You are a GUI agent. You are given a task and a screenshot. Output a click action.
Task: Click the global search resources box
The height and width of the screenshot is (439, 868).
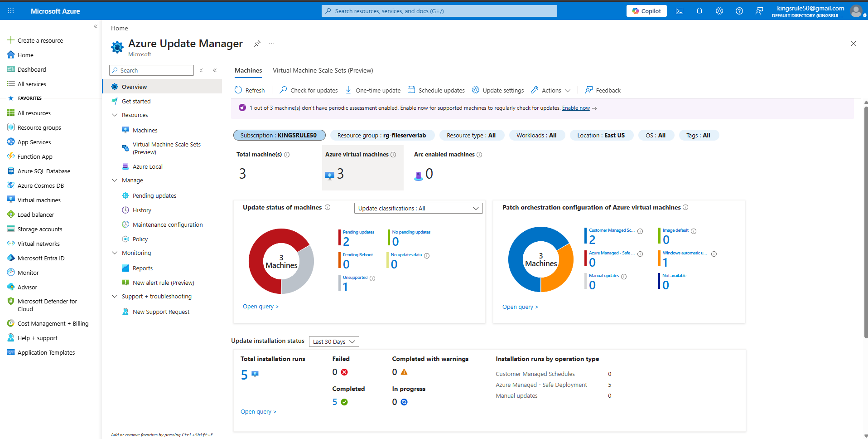[x=439, y=11]
